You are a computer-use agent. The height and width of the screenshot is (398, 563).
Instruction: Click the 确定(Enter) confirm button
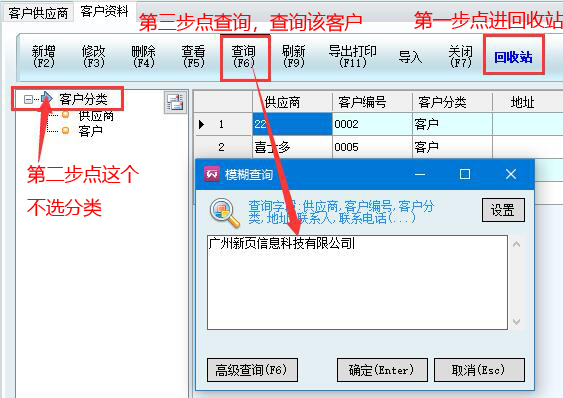click(x=382, y=370)
